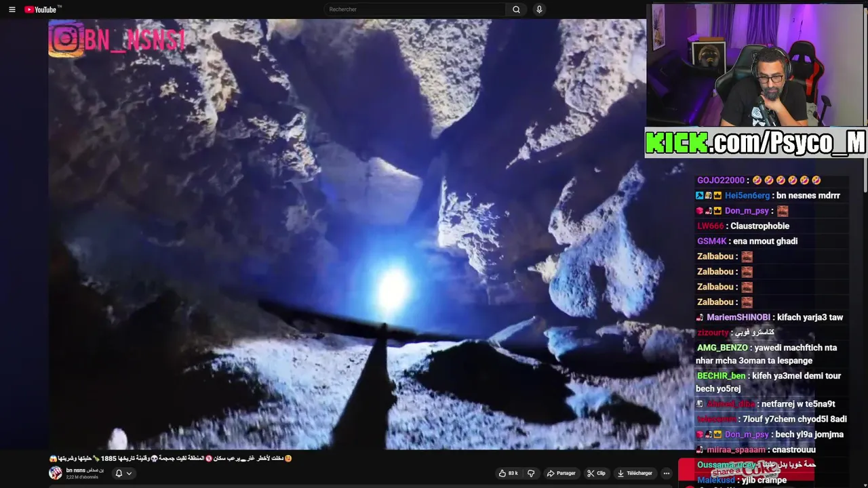The height and width of the screenshot is (488, 868).
Task: Click the Partager share button
Action: tap(561, 473)
